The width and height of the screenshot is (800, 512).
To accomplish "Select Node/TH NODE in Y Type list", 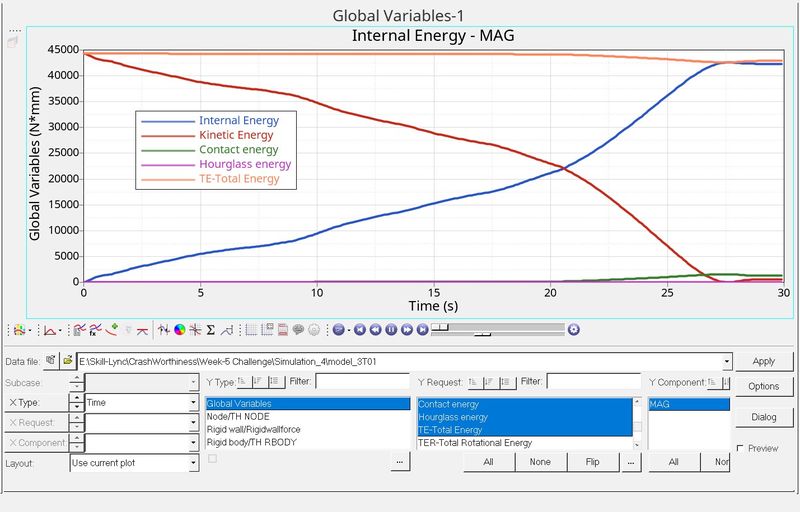I will [307, 417].
